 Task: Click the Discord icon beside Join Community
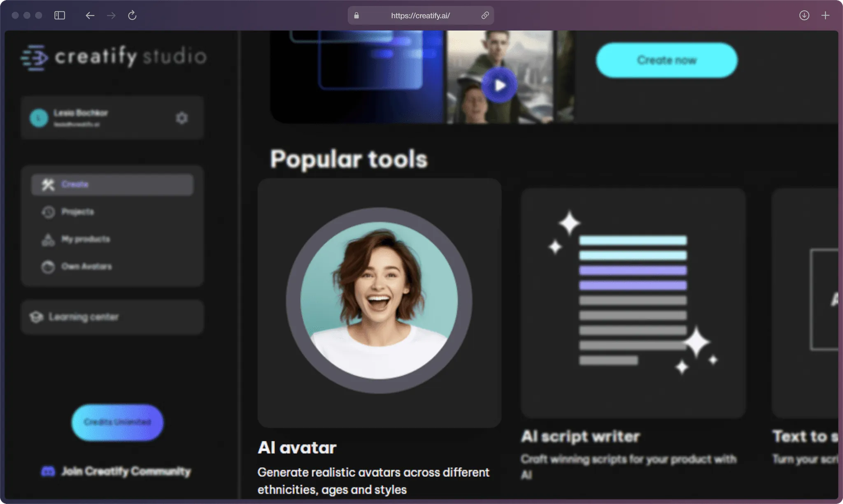(48, 471)
